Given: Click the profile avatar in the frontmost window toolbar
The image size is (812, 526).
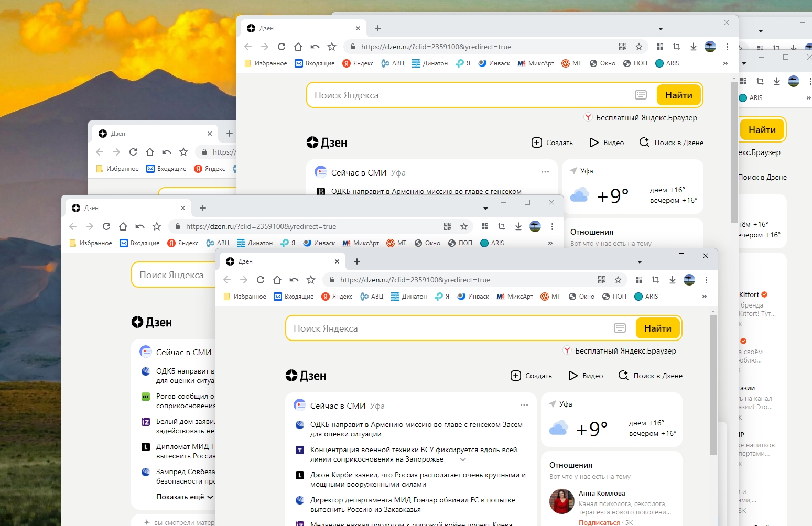Looking at the screenshot, I should click(689, 280).
